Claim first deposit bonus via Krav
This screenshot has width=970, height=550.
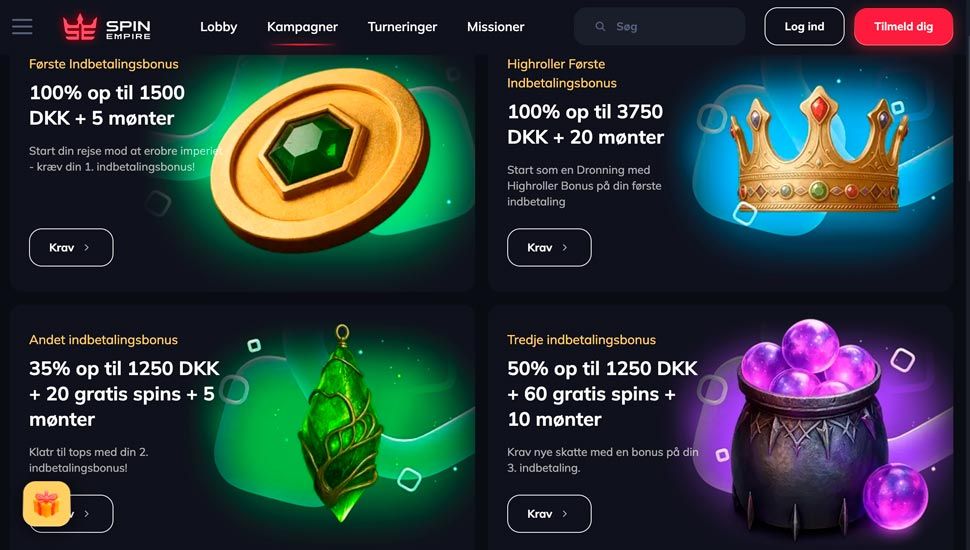(71, 247)
